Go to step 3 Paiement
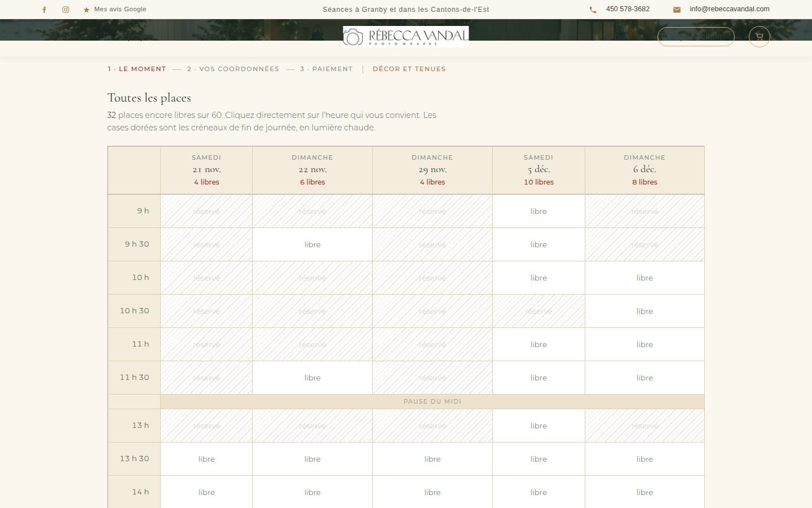This screenshot has width=812, height=508. click(326, 69)
